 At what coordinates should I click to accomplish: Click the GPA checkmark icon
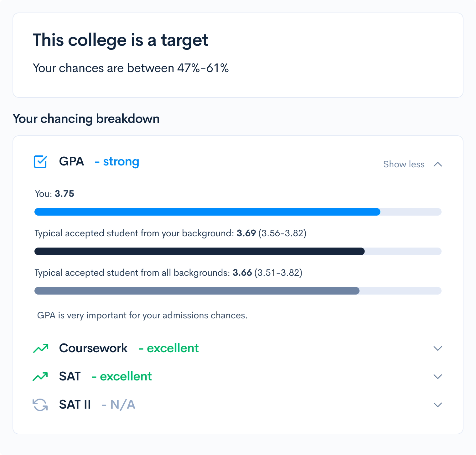(40, 162)
